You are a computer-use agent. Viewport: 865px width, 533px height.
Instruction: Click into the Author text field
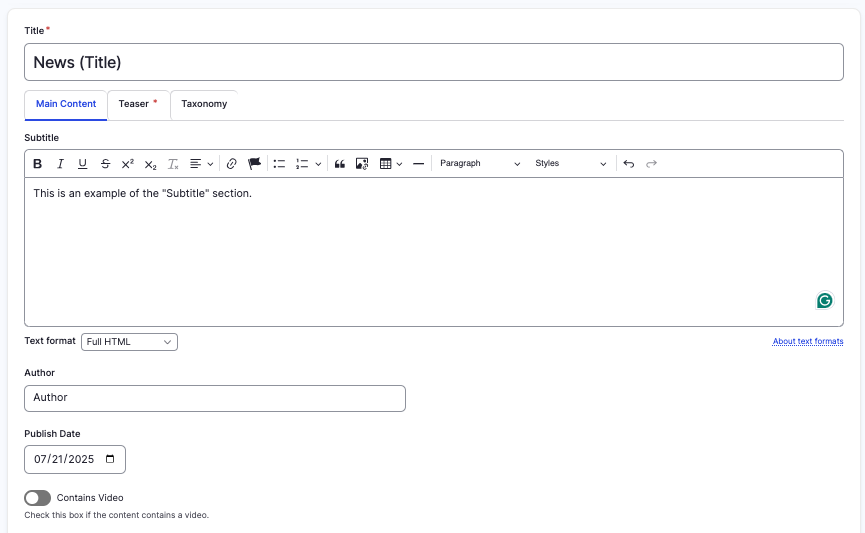click(x=214, y=398)
